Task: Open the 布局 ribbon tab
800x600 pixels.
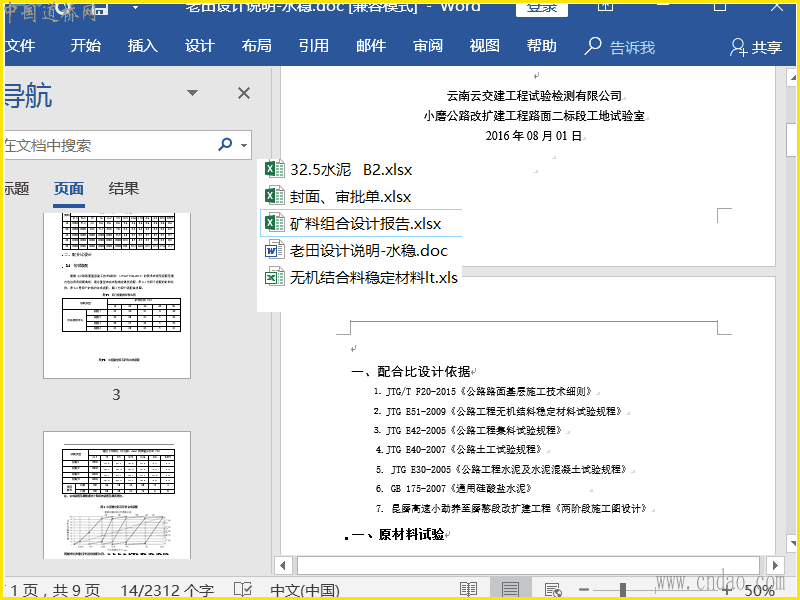Action: coord(257,46)
